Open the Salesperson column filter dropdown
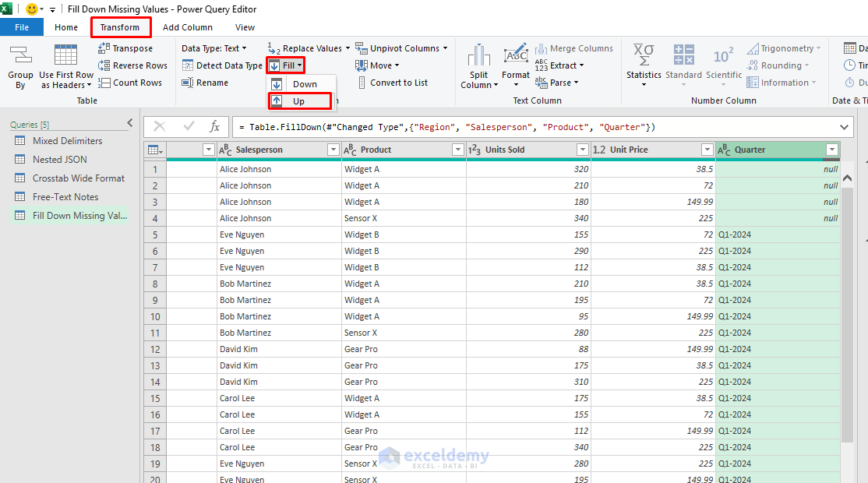Viewport: 868px width, 483px height. (333, 150)
